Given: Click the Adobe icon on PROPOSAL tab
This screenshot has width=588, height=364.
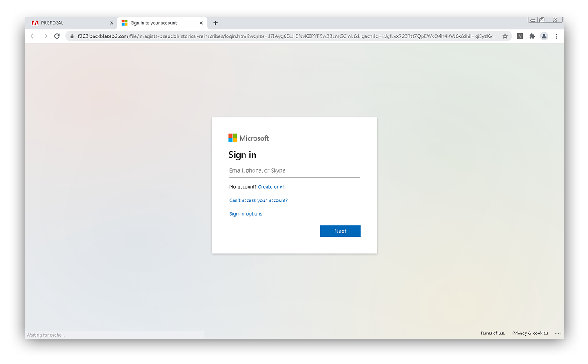Looking at the screenshot, I should click(35, 23).
